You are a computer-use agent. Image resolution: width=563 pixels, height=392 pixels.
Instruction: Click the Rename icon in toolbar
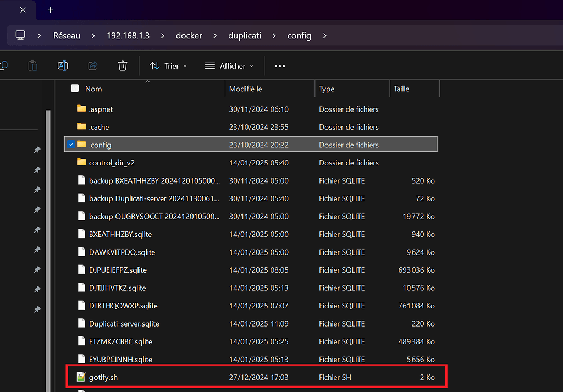(x=63, y=66)
